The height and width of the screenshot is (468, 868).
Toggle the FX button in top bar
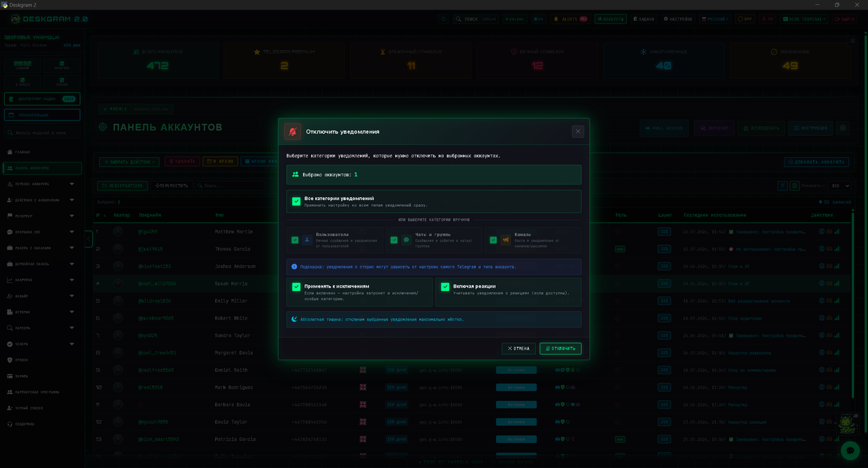pyautogui.click(x=768, y=19)
